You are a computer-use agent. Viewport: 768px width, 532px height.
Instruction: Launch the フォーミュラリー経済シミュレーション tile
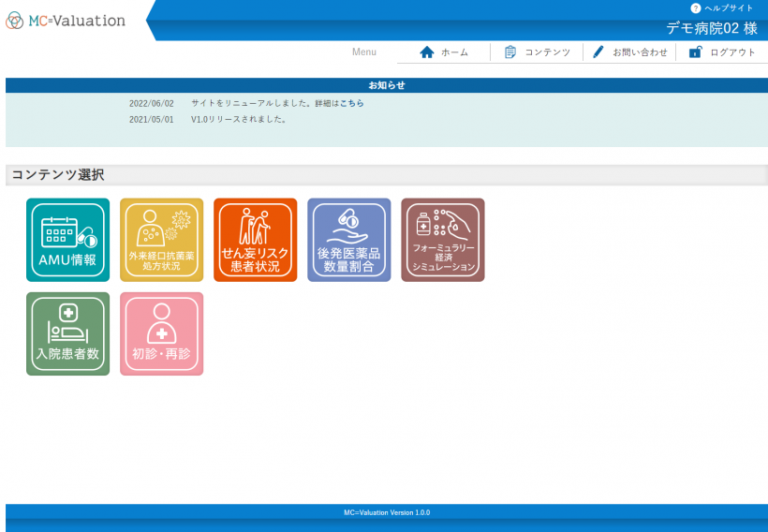442,240
